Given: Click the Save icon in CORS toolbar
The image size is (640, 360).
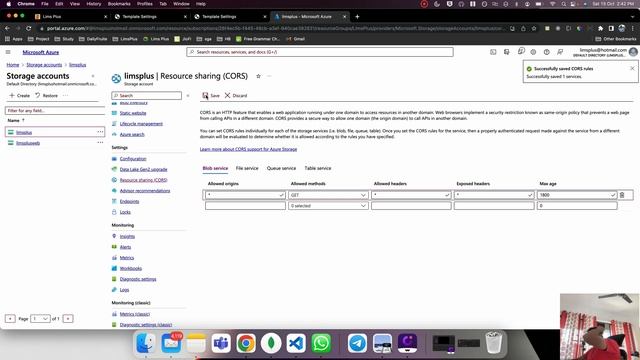Looking at the screenshot, I should tap(205, 96).
